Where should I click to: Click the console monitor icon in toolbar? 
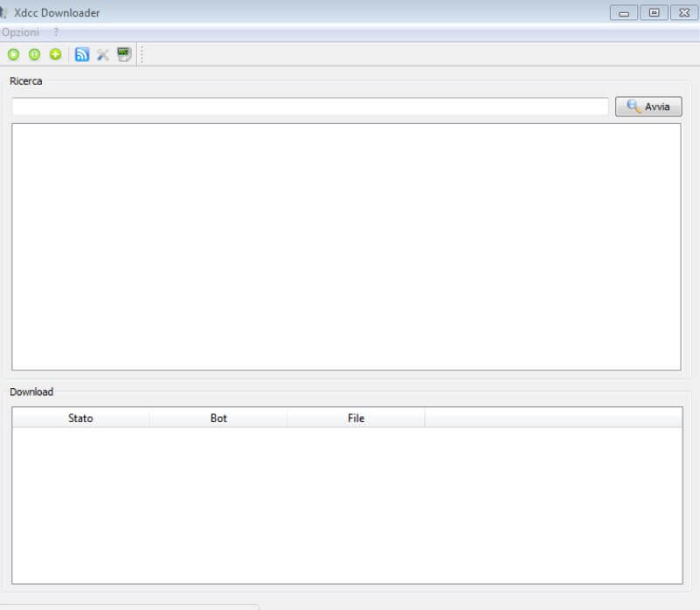pos(124,54)
